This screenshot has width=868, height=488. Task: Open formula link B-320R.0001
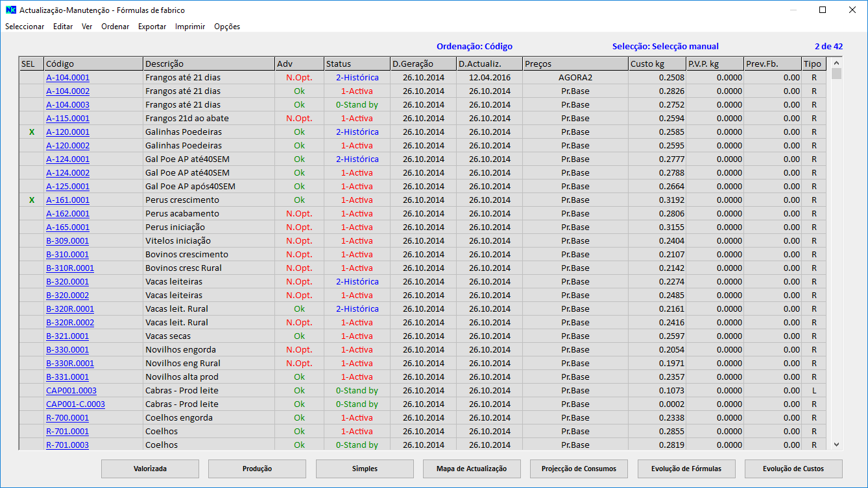(70, 309)
